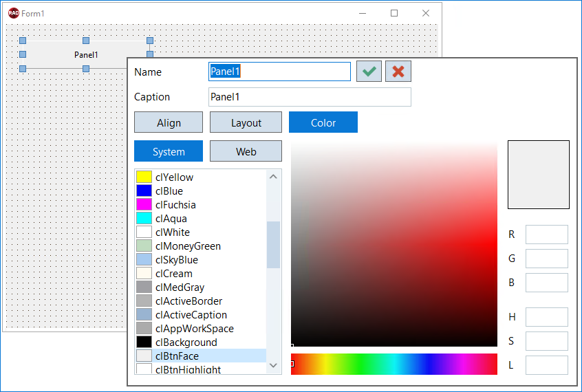Click the S value field

[547, 341]
